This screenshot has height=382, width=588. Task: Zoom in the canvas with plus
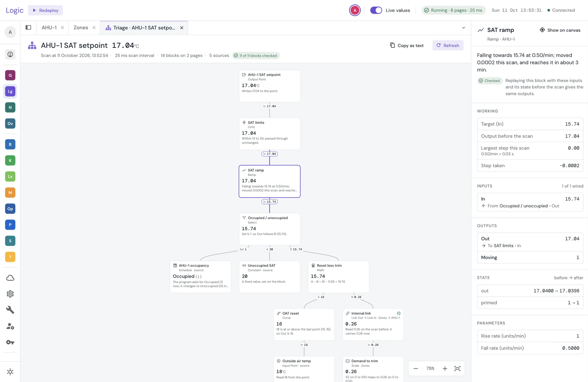click(445, 368)
